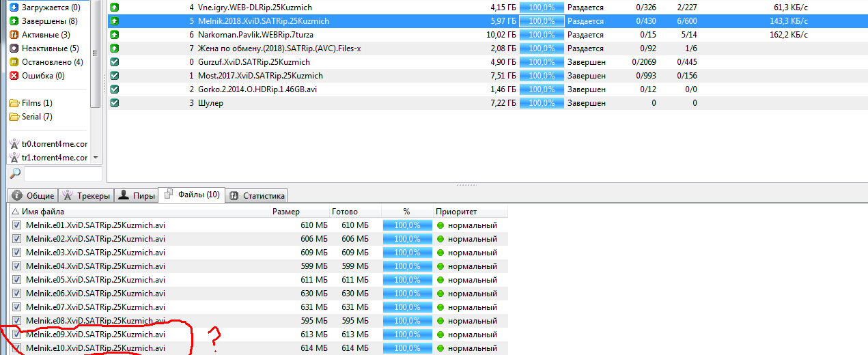Toggle the Melnik.e08 file checkbox

17,321
